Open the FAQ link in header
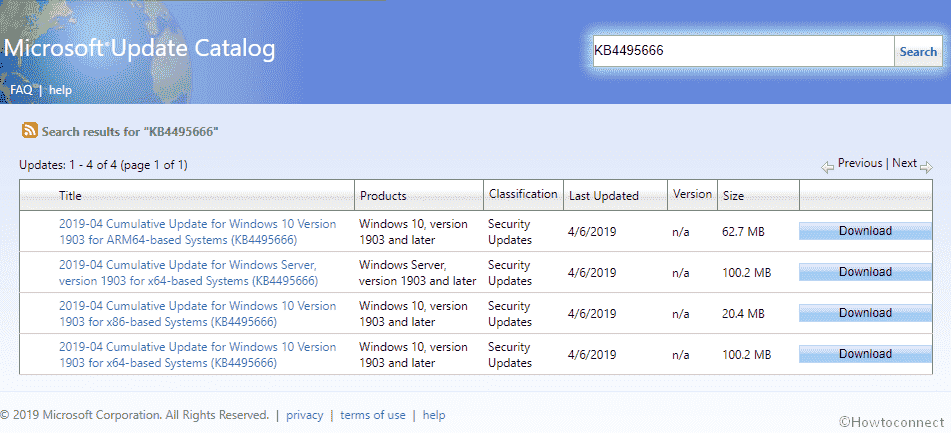This screenshot has height=433, width=951. [21, 90]
